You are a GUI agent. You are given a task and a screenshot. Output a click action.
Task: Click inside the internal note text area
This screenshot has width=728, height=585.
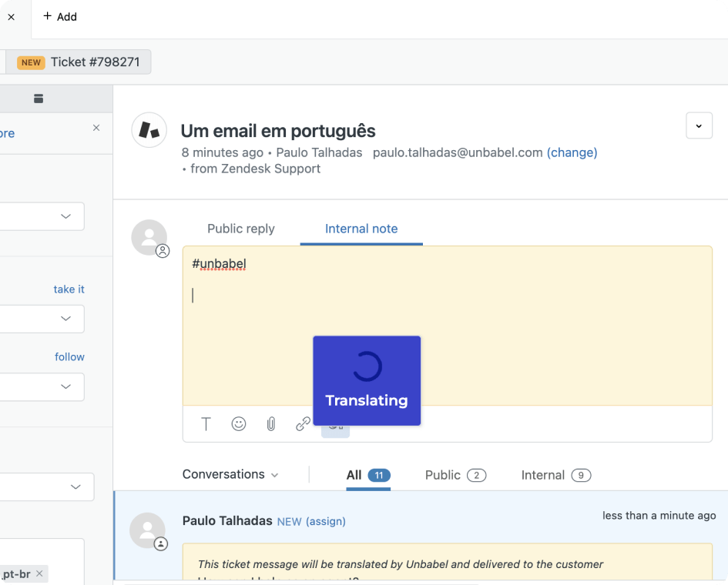(x=447, y=326)
